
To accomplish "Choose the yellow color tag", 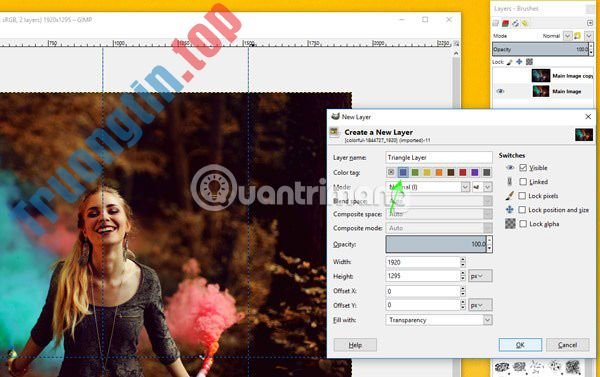I will pos(427,173).
